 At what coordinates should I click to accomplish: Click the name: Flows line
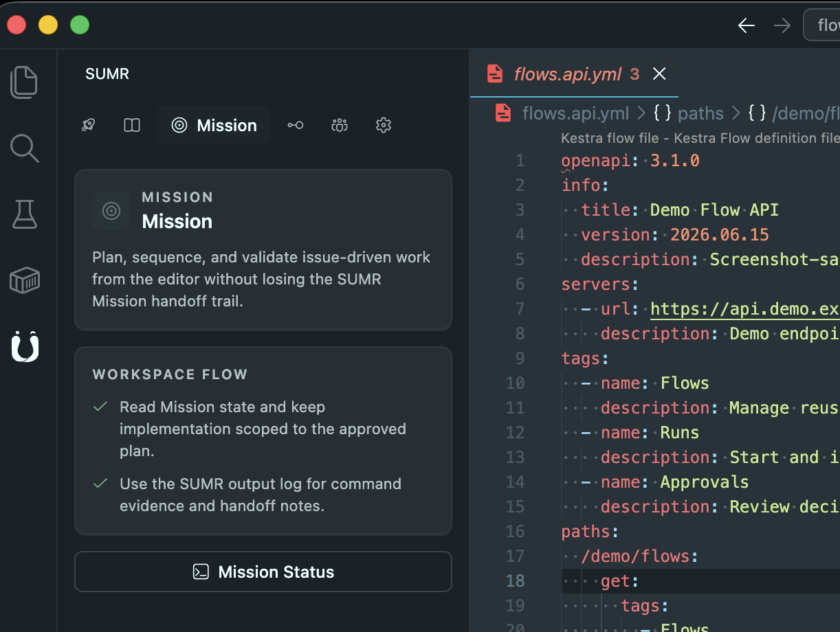645,383
